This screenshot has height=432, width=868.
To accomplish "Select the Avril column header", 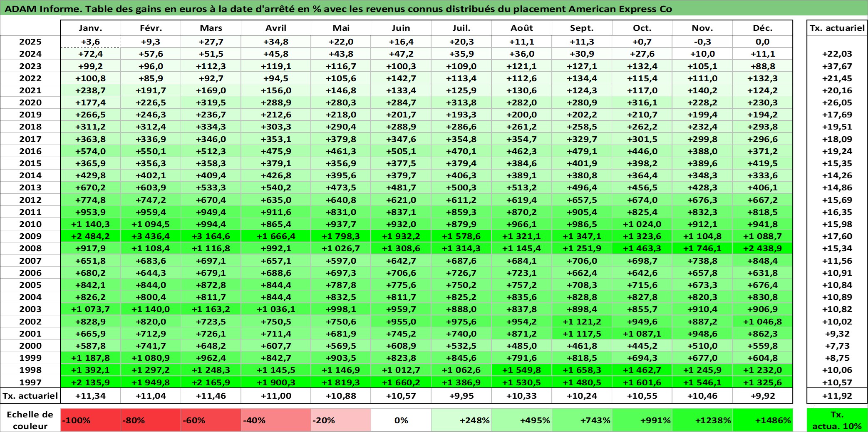I will pyautogui.click(x=276, y=28).
